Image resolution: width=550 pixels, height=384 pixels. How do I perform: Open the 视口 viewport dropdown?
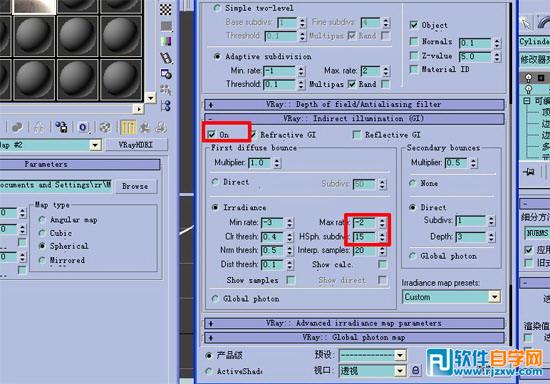pos(400,371)
